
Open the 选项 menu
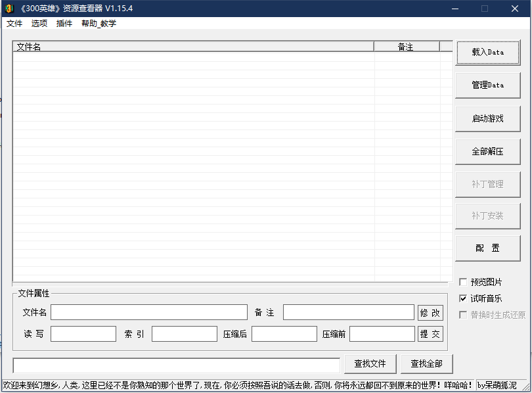point(39,24)
